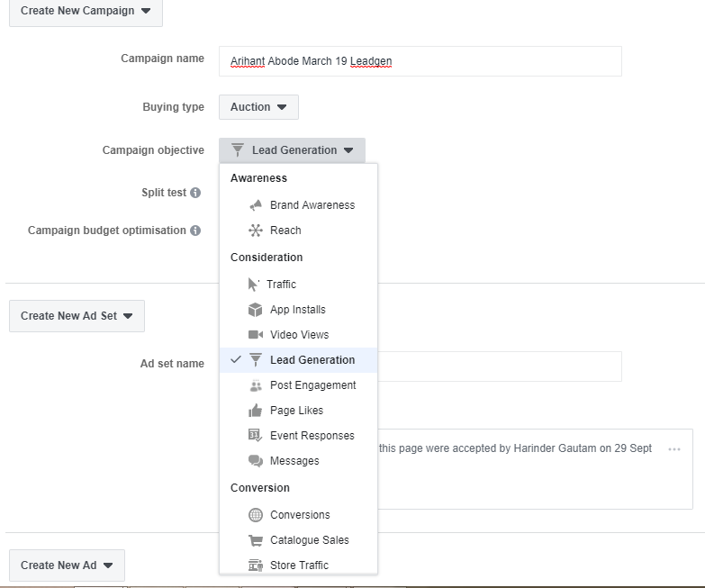Click the Event Responses calendar icon
Screen dimensions: 705x588
[256, 436]
